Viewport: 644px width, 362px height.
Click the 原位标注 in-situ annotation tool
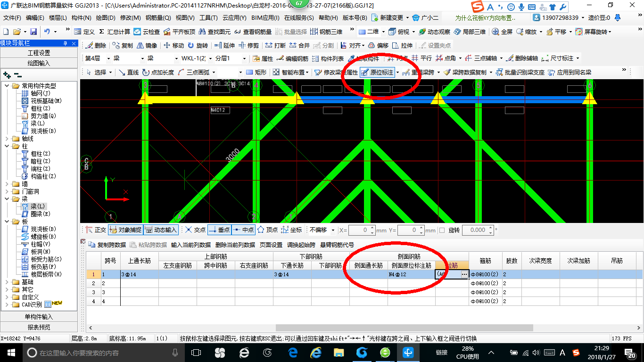pyautogui.click(x=378, y=72)
